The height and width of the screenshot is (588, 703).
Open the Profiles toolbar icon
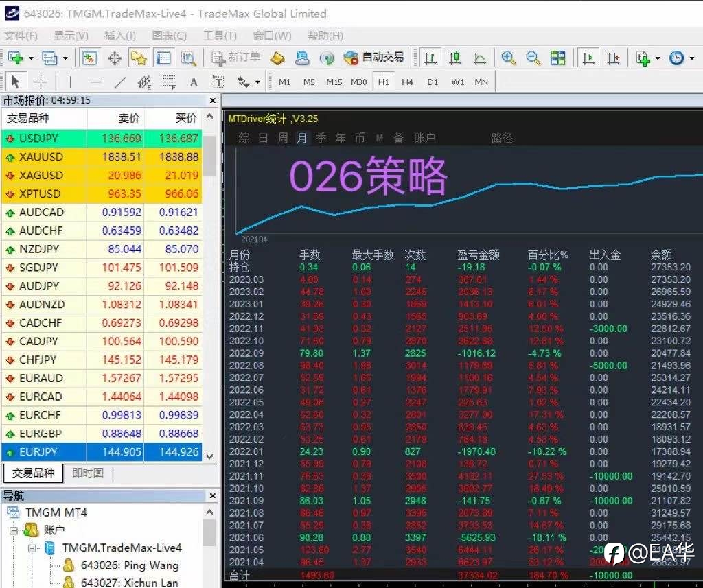(x=49, y=58)
